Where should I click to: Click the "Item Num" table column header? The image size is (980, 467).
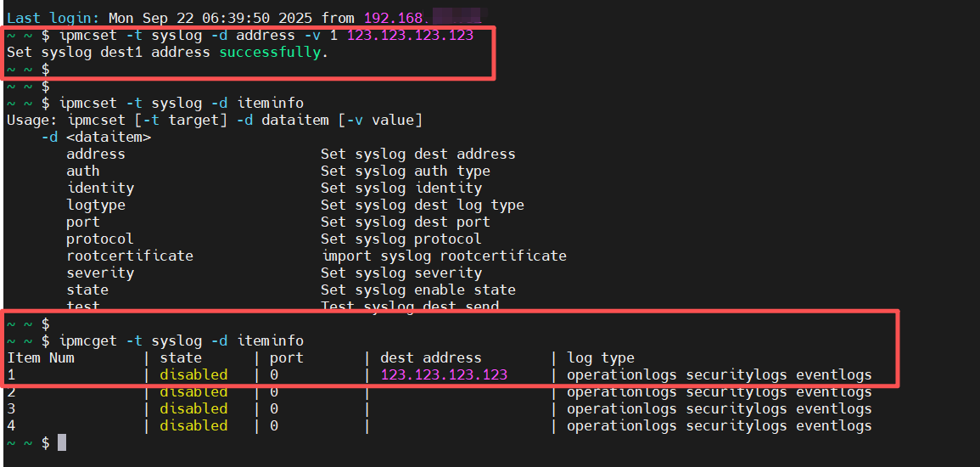pyautogui.click(x=40, y=357)
